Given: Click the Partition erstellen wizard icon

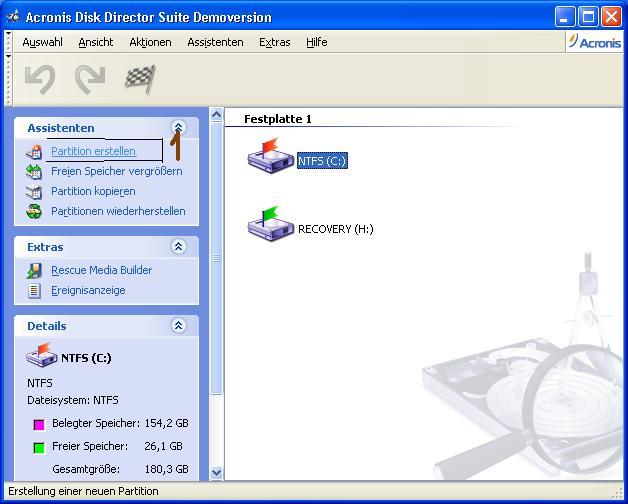Looking at the screenshot, I should [34, 151].
